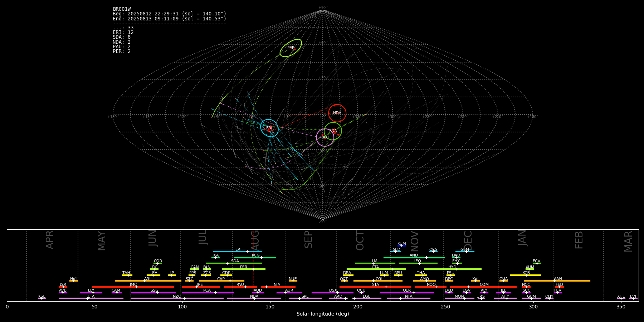Click the 'NDA: 2' legend entry
644x322 pixels.
(122, 42)
